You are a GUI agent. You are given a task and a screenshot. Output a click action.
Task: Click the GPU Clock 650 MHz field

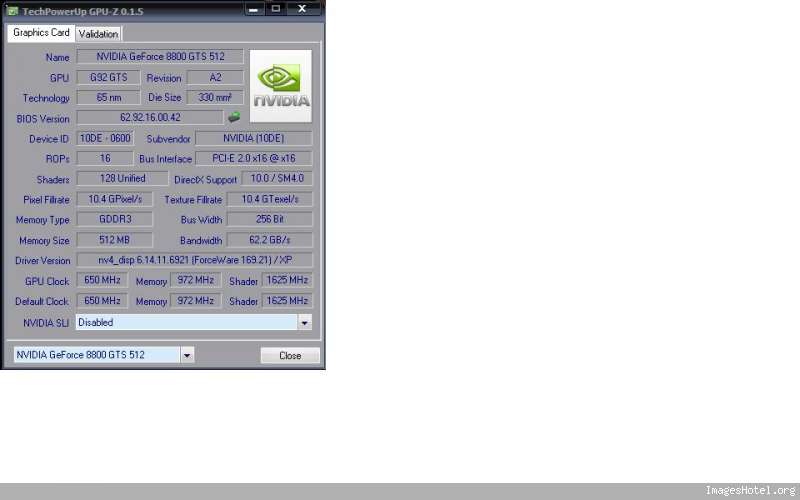(x=103, y=281)
